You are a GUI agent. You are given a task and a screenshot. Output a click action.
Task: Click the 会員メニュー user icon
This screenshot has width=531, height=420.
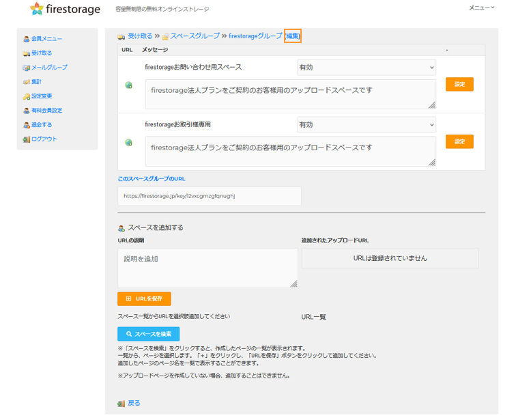tap(27, 39)
